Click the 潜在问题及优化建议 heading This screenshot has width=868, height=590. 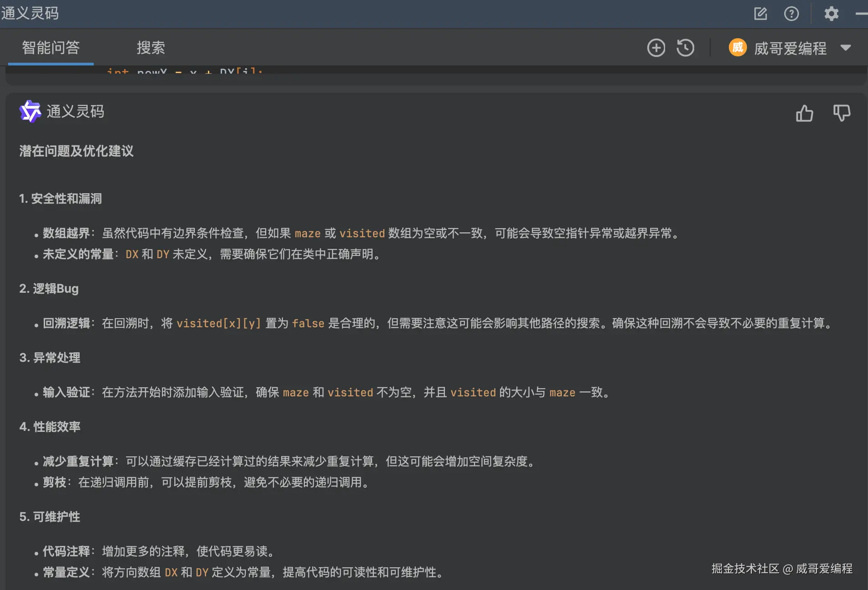tap(76, 151)
